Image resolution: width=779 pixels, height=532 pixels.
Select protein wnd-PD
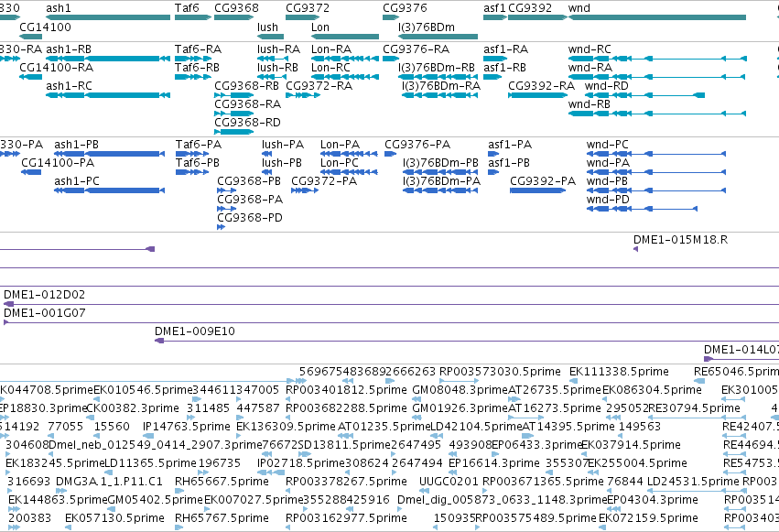pyautogui.click(x=642, y=209)
